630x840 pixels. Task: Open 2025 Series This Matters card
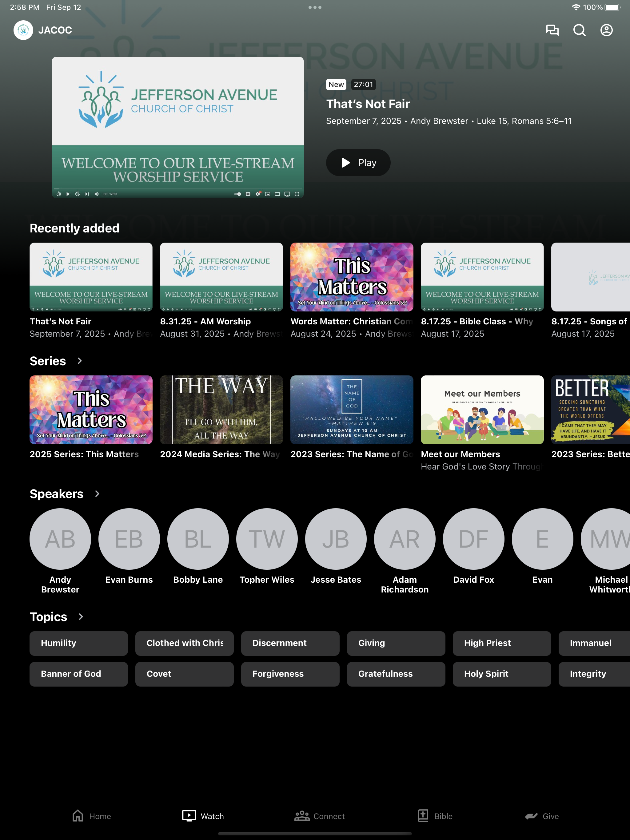click(91, 410)
